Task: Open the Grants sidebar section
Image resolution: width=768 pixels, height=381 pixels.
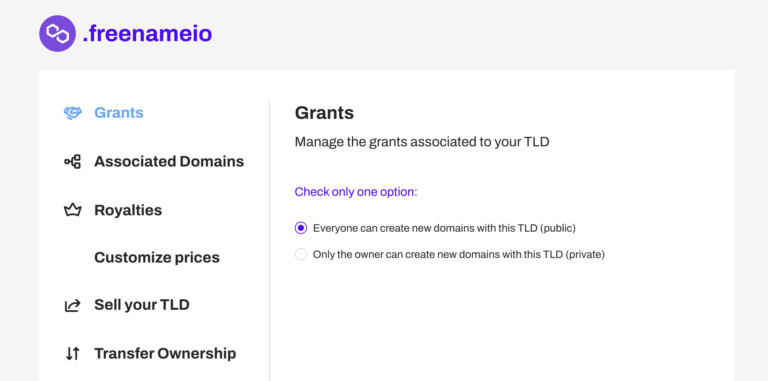Action: point(119,113)
